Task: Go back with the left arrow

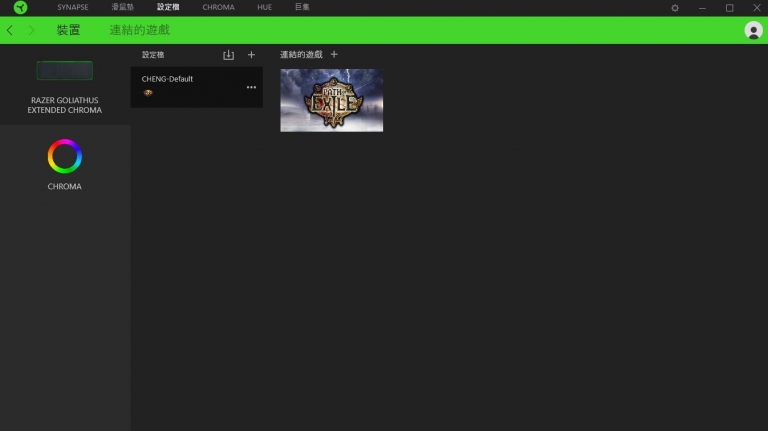Action: tap(10, 30)
